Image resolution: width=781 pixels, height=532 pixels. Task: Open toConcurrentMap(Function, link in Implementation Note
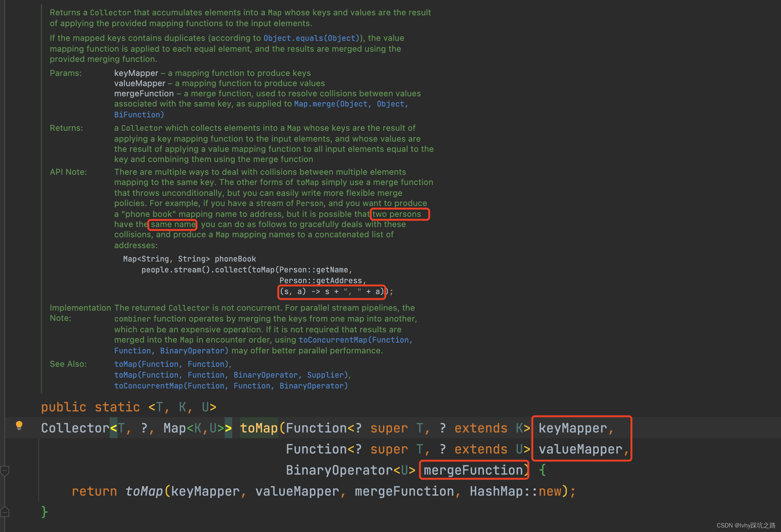pyautogui.click(x=355, y=340)
